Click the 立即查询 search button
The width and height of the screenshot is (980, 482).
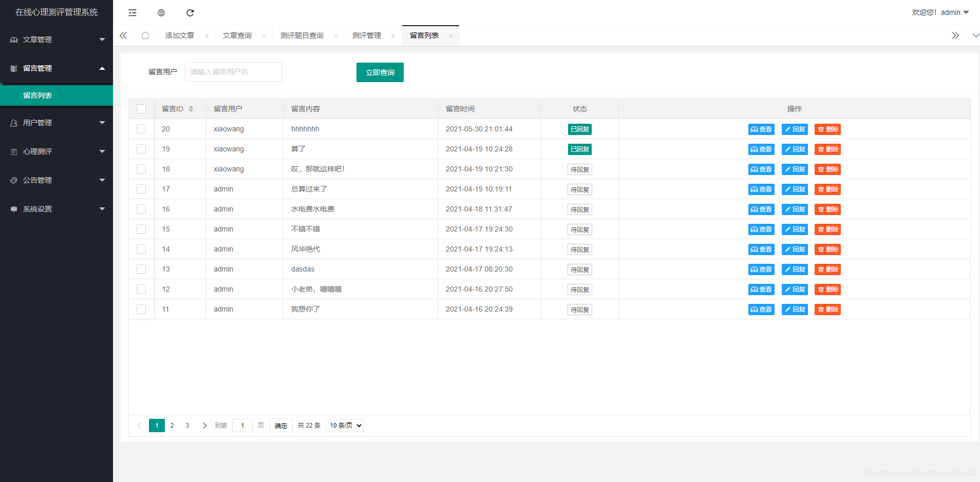380,72
